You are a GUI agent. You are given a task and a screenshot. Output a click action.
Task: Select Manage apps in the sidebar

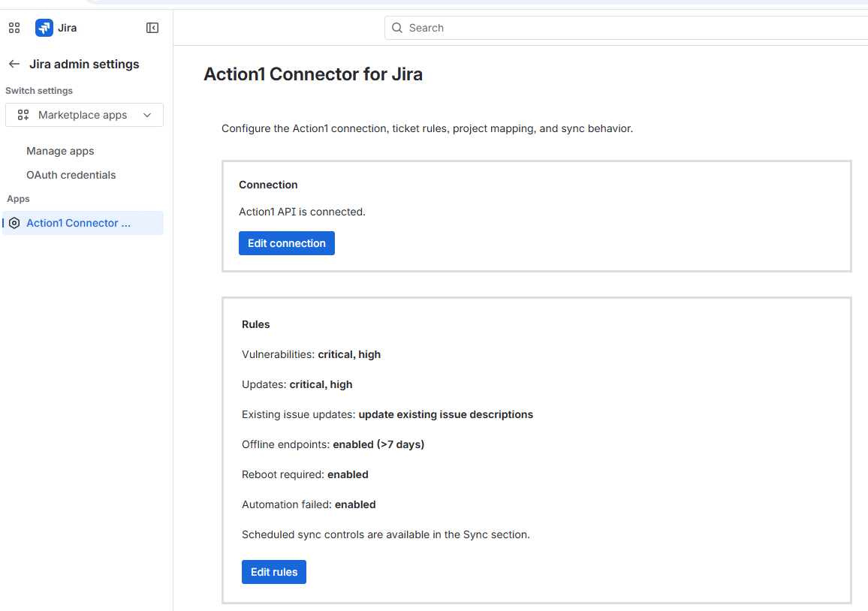click(61, 151)
